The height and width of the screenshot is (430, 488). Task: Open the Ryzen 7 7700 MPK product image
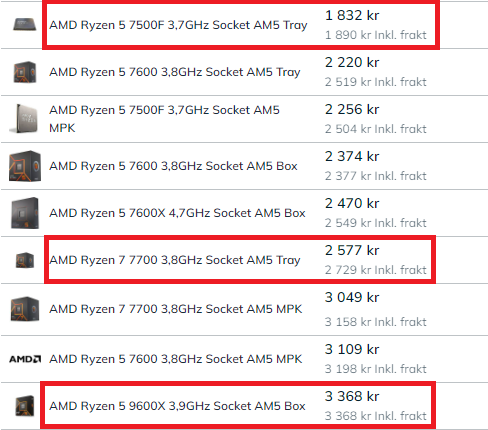[x=25, y=309]
